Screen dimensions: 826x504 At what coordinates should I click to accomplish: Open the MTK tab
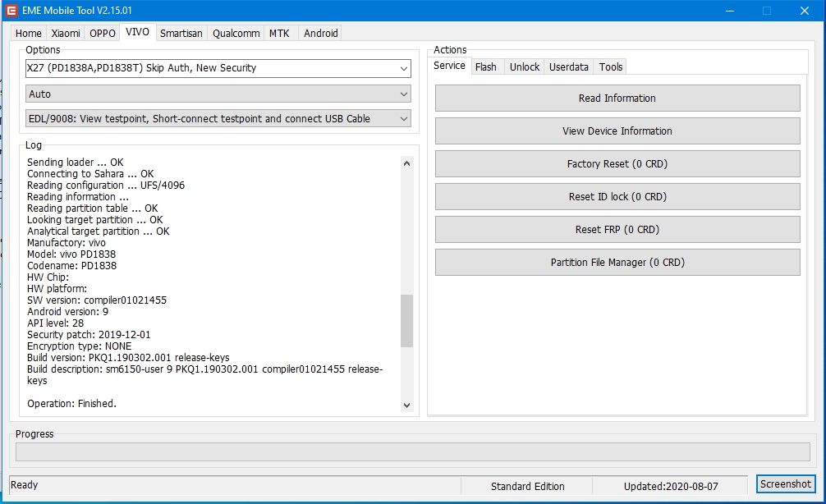pyautogui.click(x=279, y=33)
